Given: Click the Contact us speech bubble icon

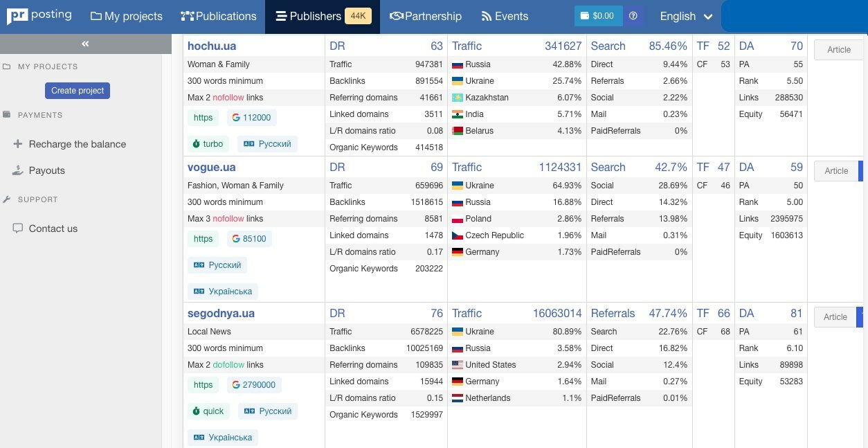Looking at the screenshot, I should (x=18, y=229).
